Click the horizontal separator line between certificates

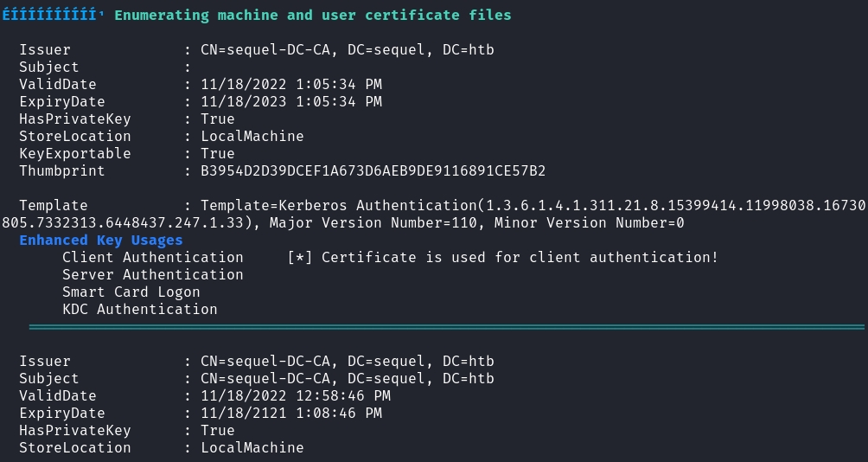click(x=446, y=327)
